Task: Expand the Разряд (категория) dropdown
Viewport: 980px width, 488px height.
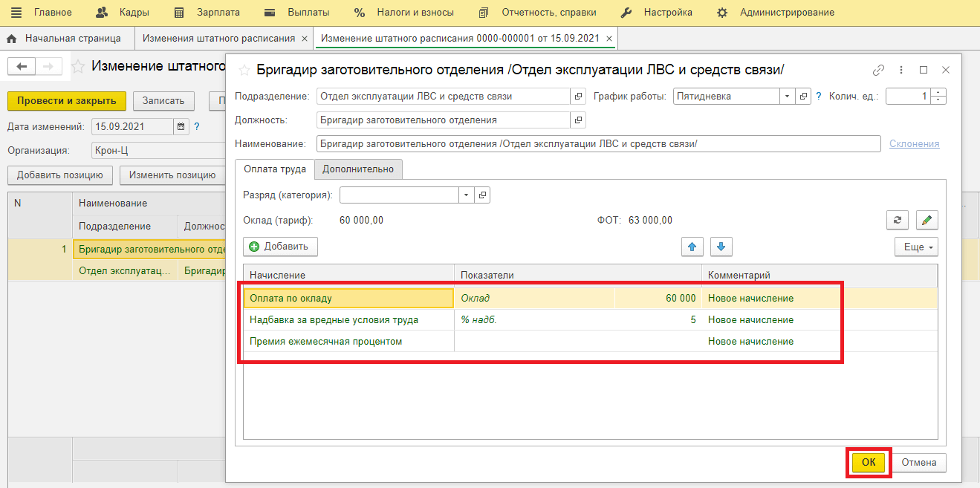Action: pos(466,195)
